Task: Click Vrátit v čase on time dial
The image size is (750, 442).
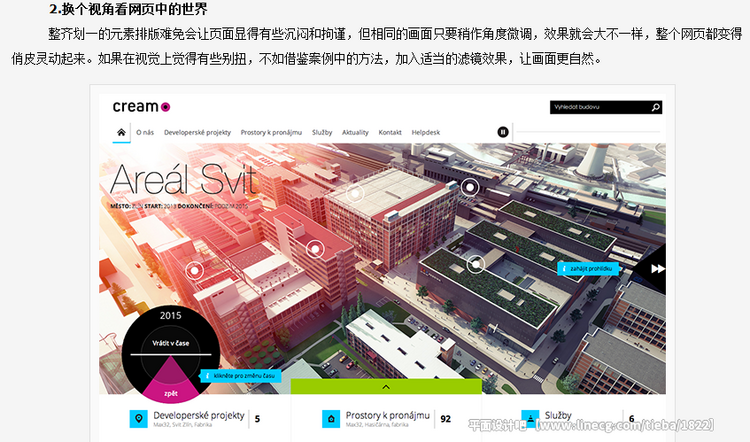Action: pos(171,343)
